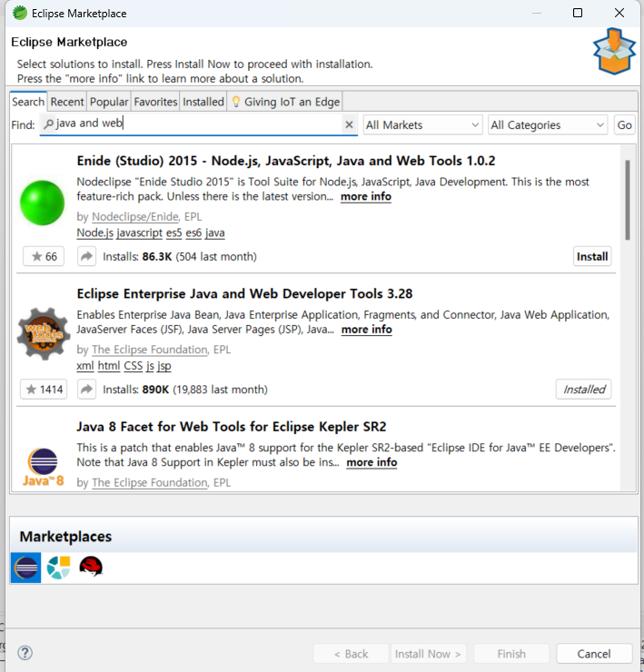Open more info for Java 8 Facet
This screenshot has height=672, width=644.
pos(372,462)
